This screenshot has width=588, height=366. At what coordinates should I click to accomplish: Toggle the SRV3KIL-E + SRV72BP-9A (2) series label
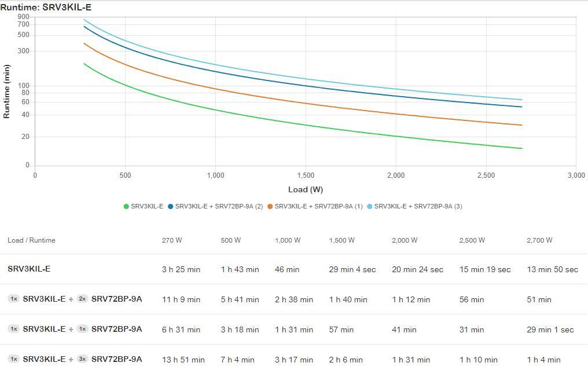tap(219, 207)
